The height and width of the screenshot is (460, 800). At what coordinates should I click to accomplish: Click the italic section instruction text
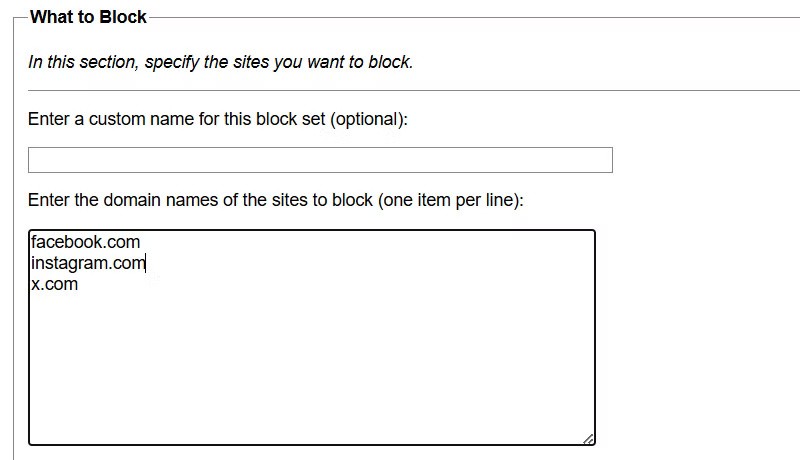pos(220,62)
